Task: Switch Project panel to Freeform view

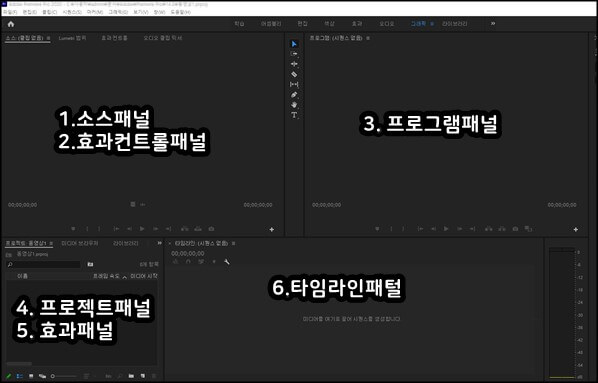Action: tap(42, 376)
